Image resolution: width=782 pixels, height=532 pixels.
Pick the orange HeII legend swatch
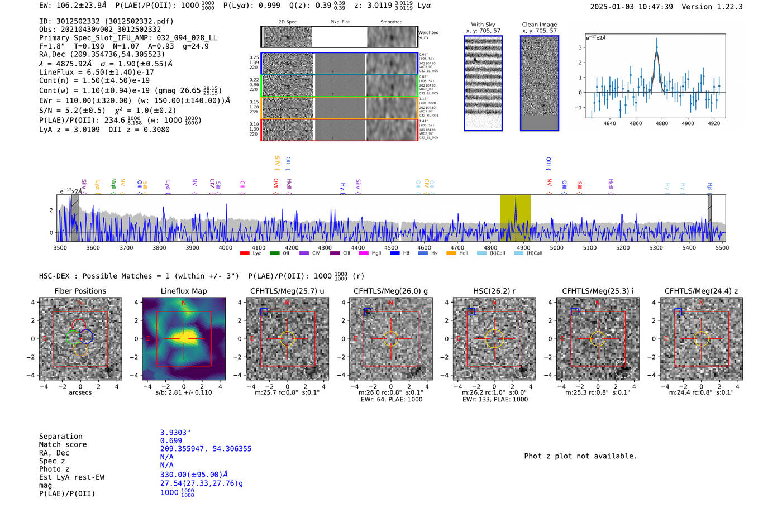[451, 253]
